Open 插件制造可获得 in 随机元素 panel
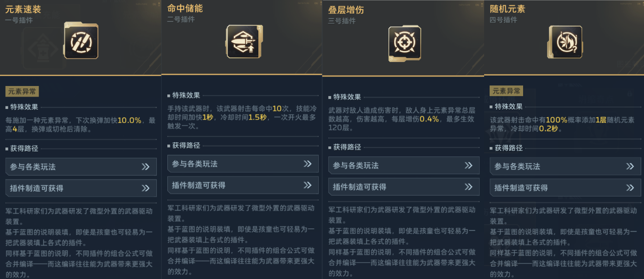Viewport: 644px width, 279px height. [565, 187]
